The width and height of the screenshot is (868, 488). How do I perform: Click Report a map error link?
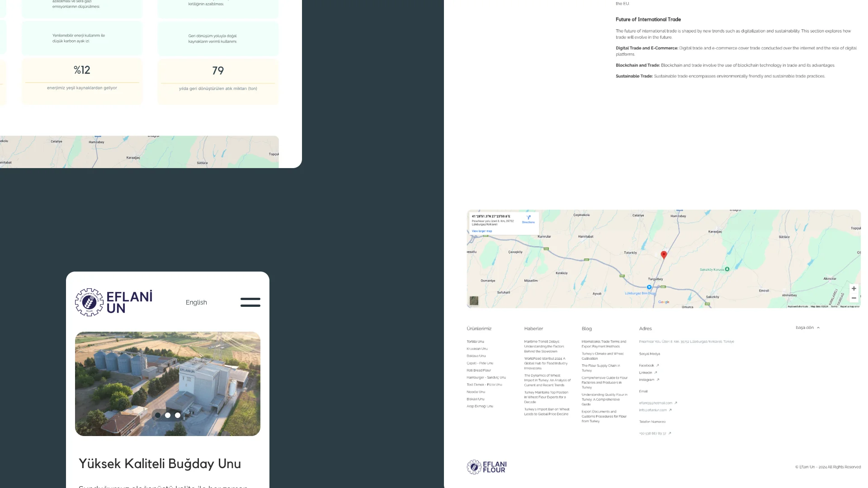[850, 306]
